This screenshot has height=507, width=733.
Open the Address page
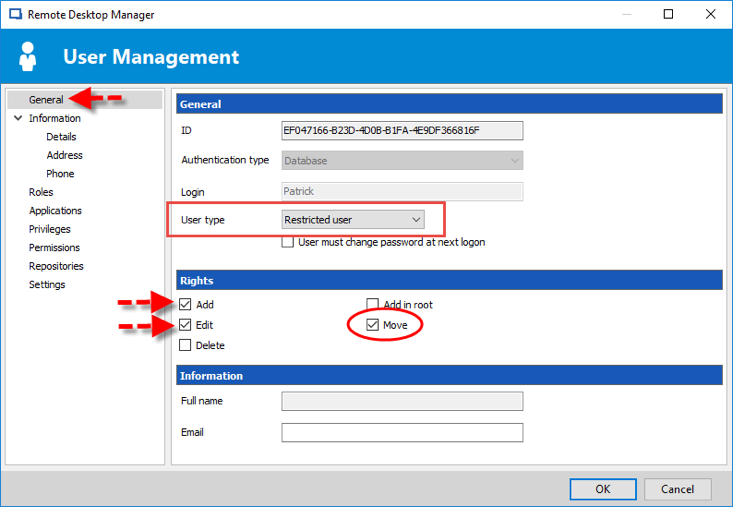point(65,155)
